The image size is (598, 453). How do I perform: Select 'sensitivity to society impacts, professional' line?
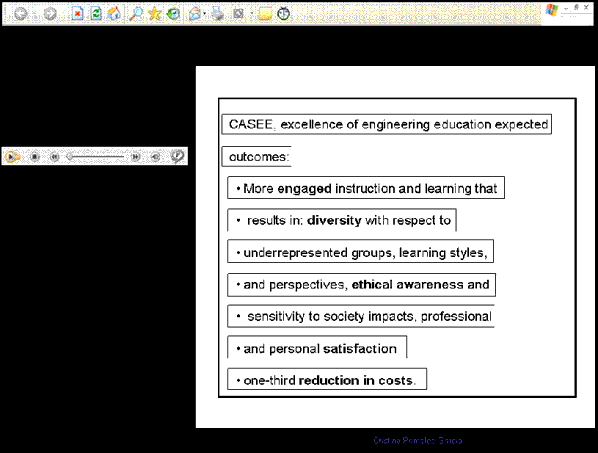click(x=361, y=316)
